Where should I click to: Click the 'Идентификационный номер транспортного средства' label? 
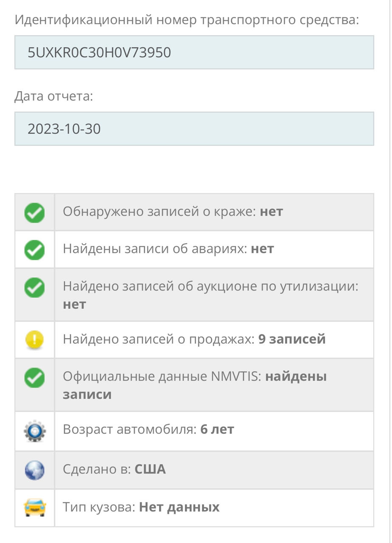[x=187, y=20]
